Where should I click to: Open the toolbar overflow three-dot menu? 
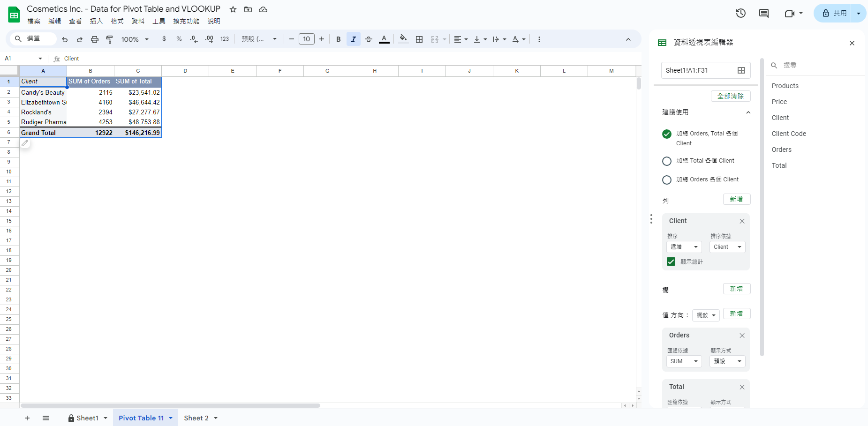coord(539,39)
